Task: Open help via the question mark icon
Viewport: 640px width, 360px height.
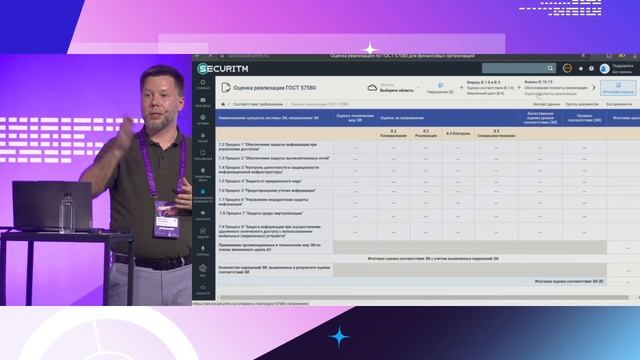Action: (x=591, y=69)
